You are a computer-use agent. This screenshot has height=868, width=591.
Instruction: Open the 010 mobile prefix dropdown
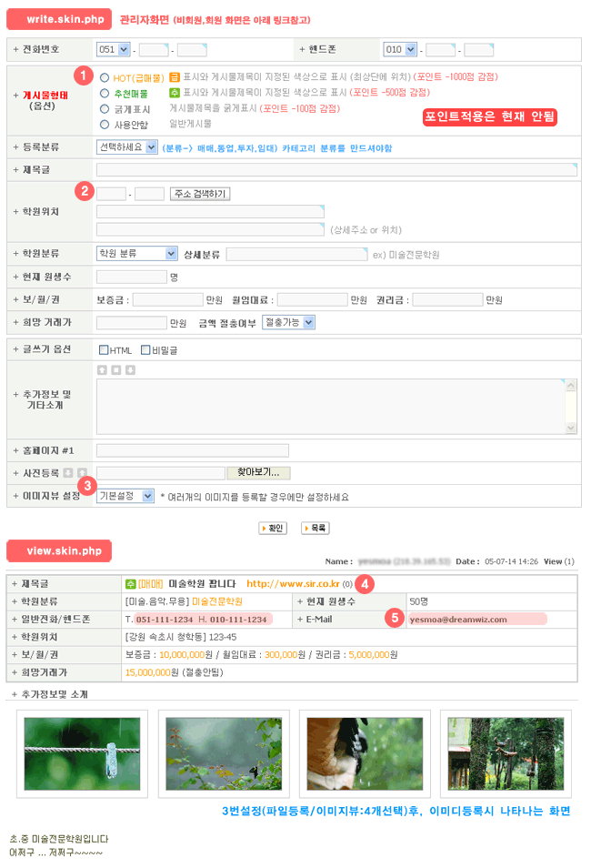click(x=399, y=49)
